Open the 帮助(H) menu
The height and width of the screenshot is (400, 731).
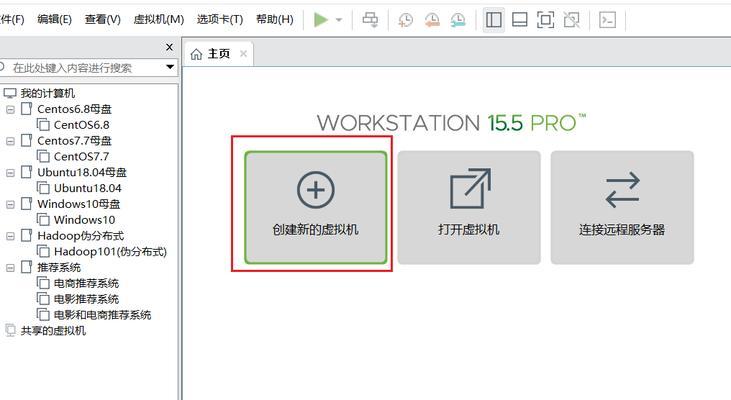click(x=275, y=19)
